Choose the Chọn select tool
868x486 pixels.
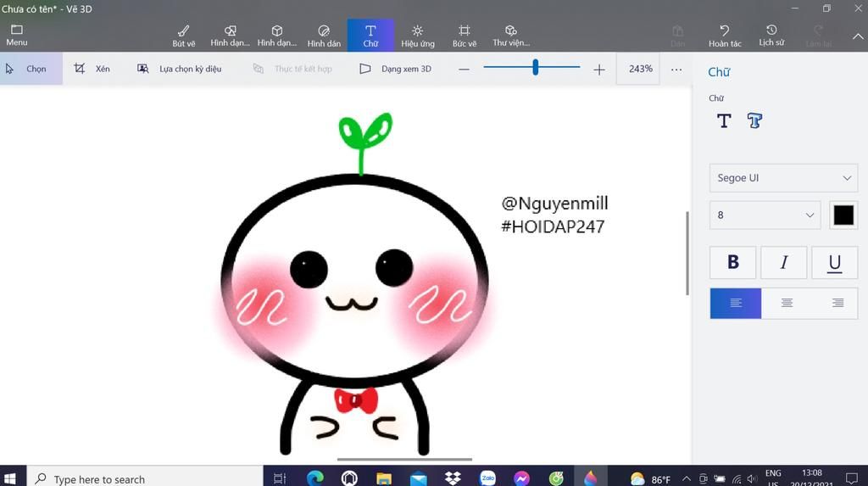pyautogui.click(x=31, y=69)
